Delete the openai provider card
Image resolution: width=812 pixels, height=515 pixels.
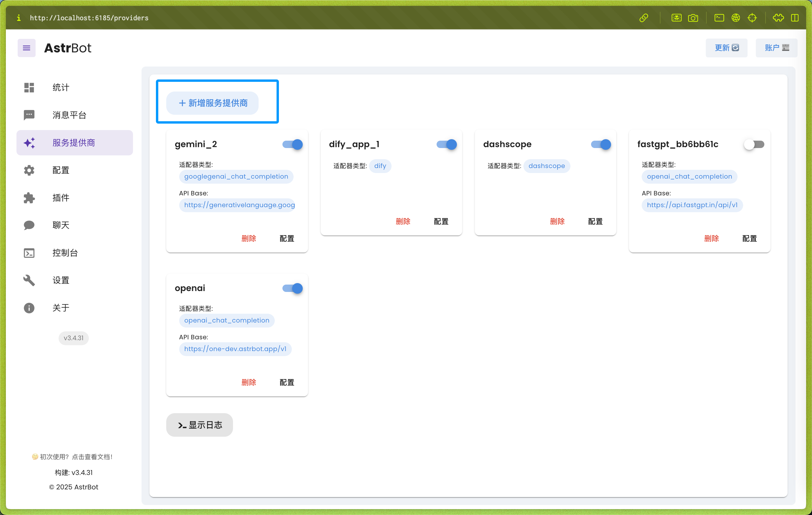[x=249, y=382]
